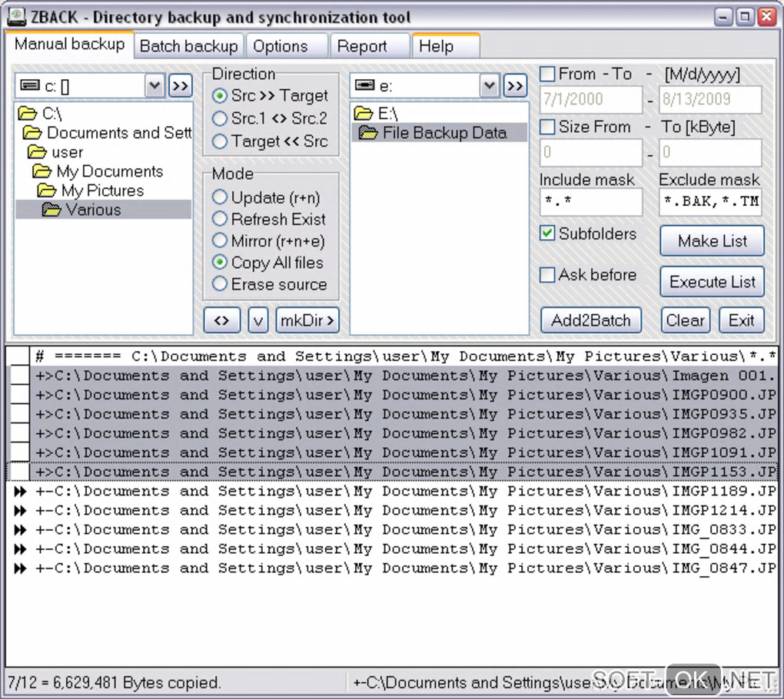Click the >> button next to source drive

[x=181, y=86]
